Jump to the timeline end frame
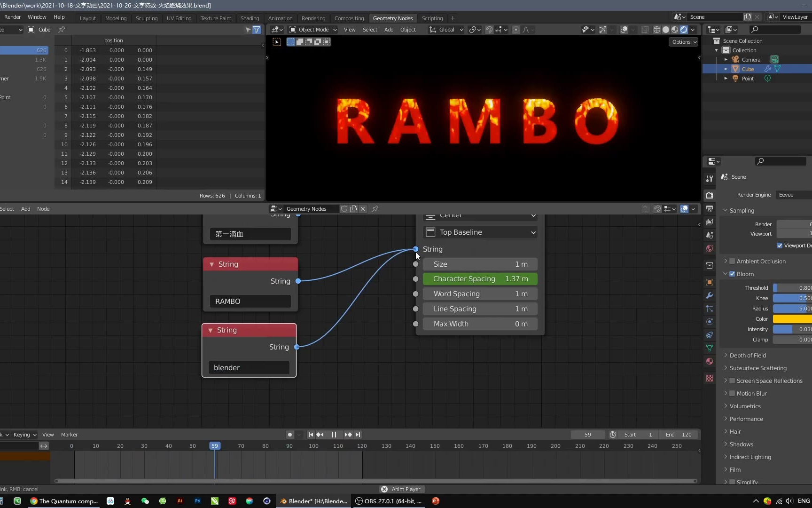Screen dimensions: 812x508 click(358, 435)
